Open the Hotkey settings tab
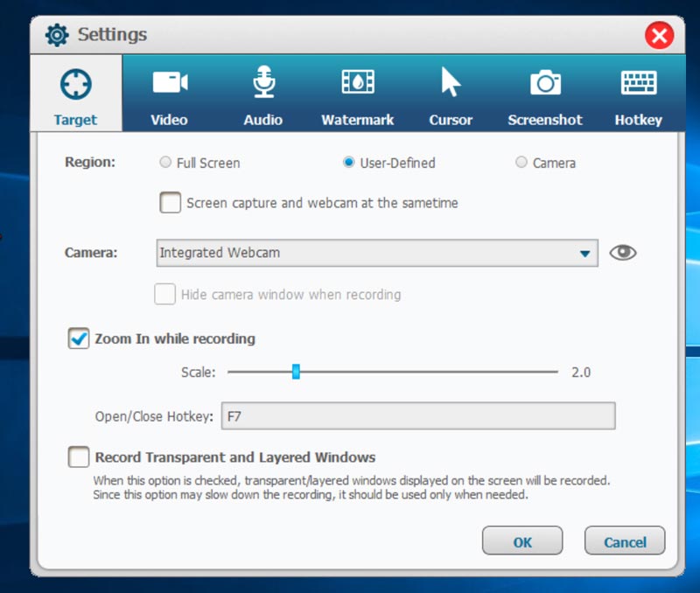 click(x=639, y=94)
